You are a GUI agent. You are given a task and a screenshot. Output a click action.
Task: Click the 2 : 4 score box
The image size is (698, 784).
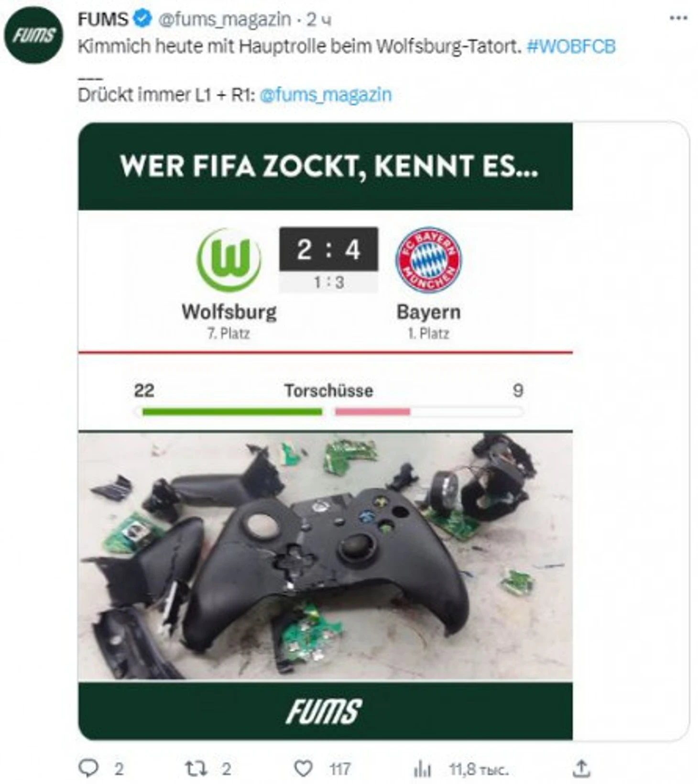coord(329,249)
